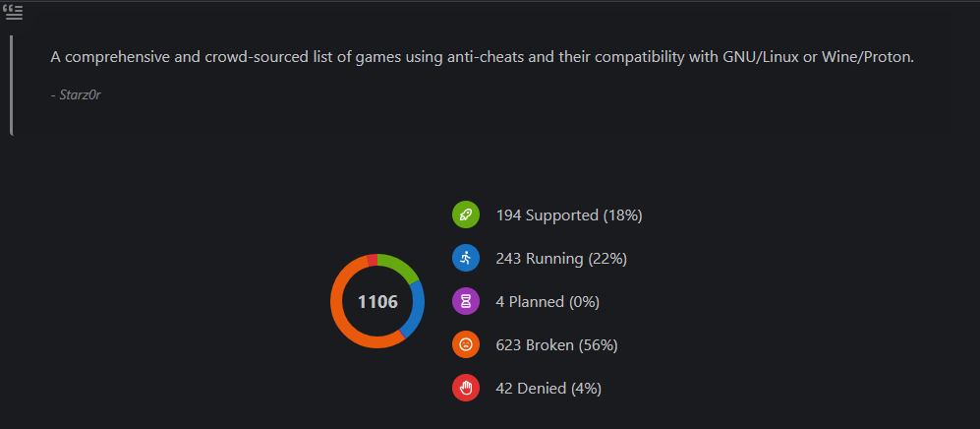This screenshot has height=429, width=980.
Task: Click the green rocket Supported icon
Action: click(x=466, y=215)
